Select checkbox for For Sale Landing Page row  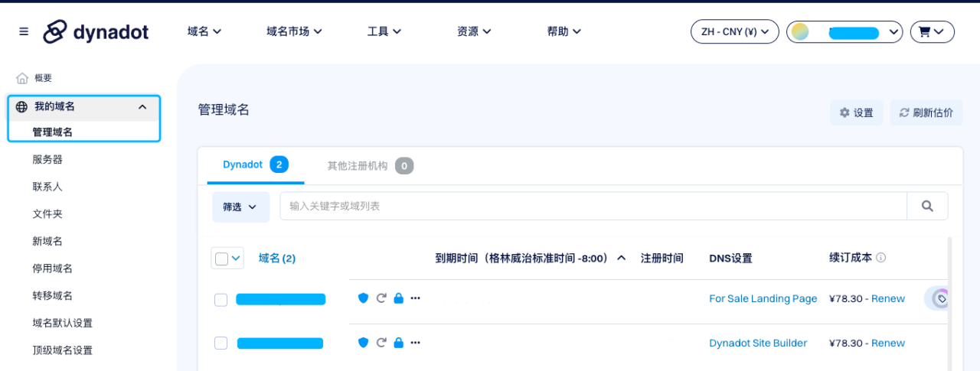point(220,300)
